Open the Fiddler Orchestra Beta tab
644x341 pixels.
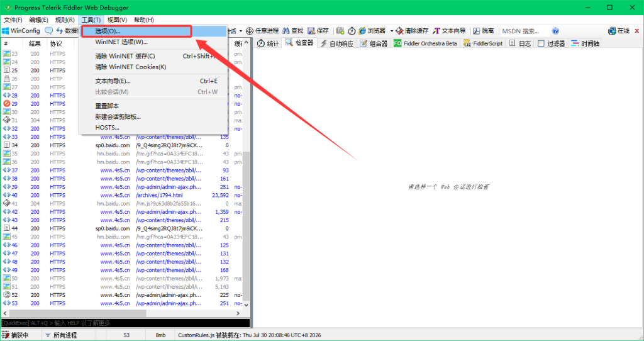pos(426,43)
